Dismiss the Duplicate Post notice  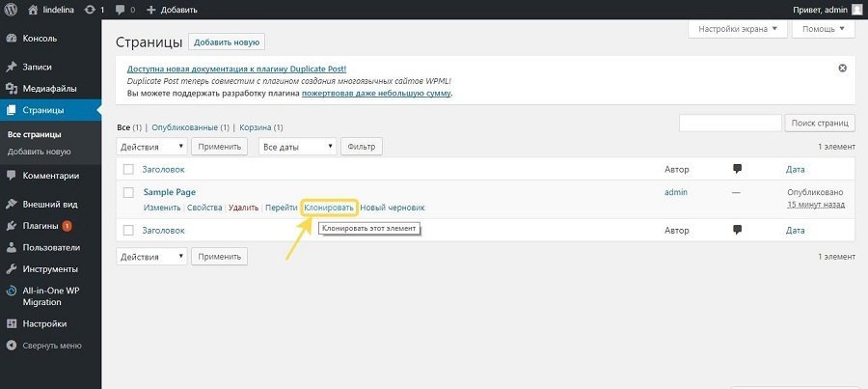[842, 68]
